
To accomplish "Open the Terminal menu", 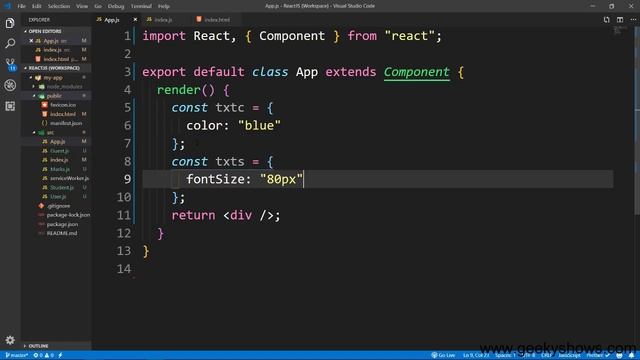I will coord(141,6).
